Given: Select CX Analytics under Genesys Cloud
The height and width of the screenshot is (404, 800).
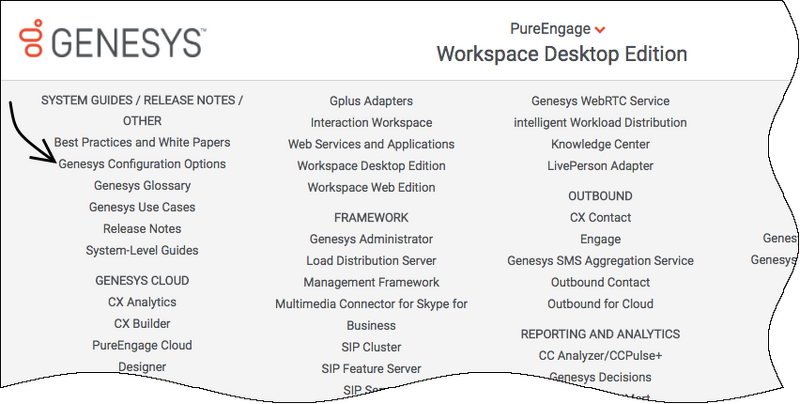Looking at the screenshot, I should (142, 302).
